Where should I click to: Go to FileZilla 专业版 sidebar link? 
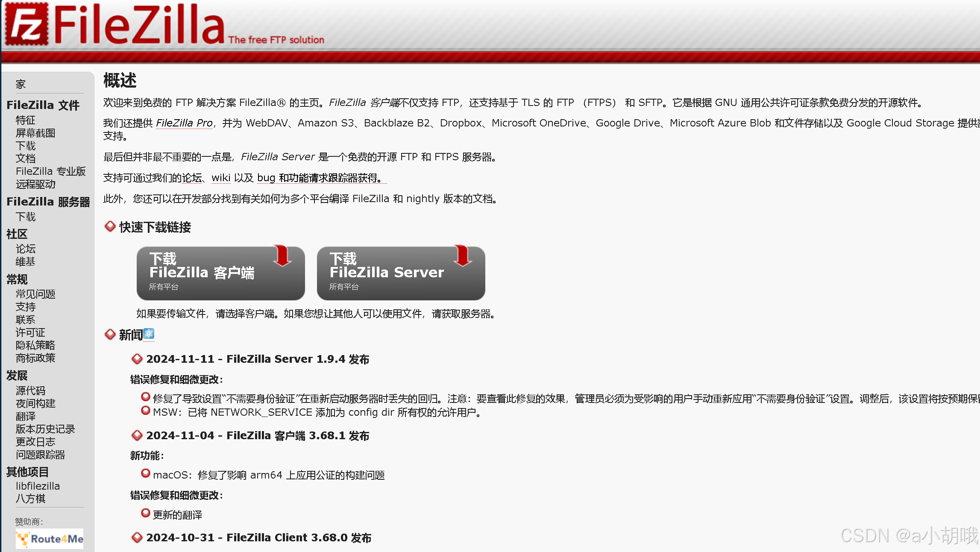tap(51, 171)
